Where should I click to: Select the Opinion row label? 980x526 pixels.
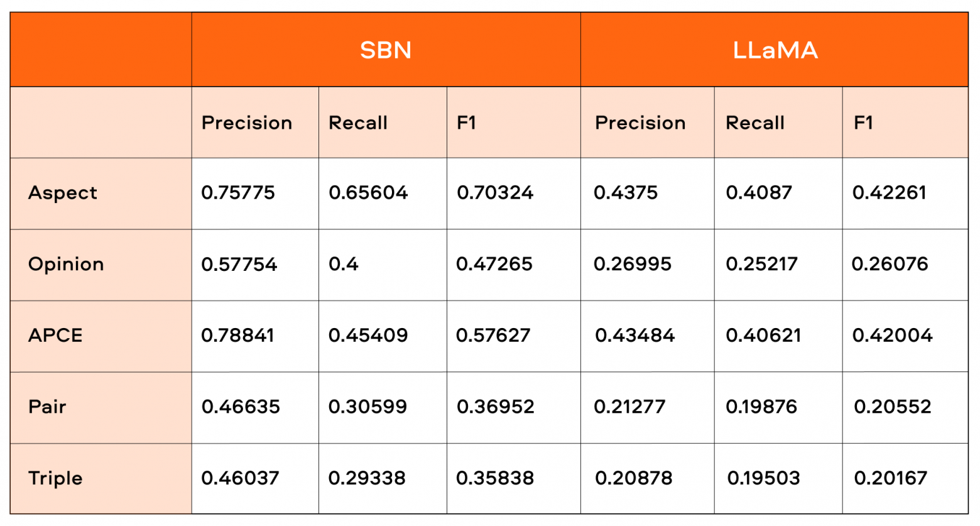pos(66,265)
